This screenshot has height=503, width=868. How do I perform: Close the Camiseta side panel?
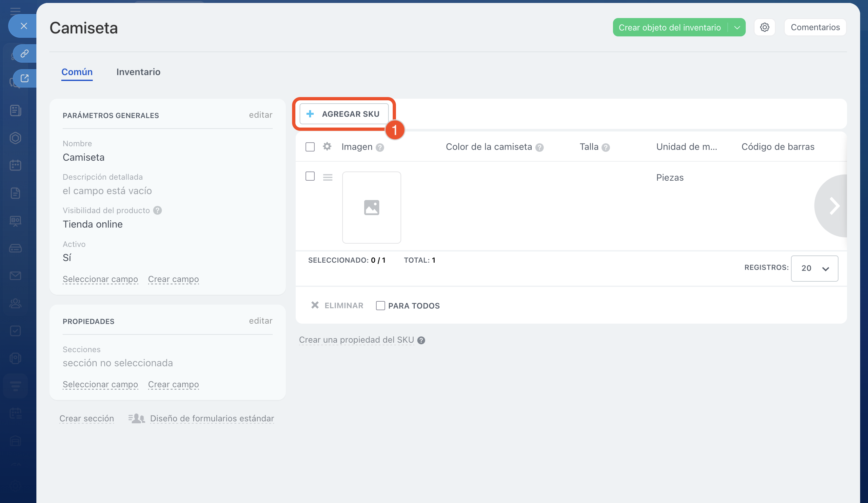click(23, 26)
